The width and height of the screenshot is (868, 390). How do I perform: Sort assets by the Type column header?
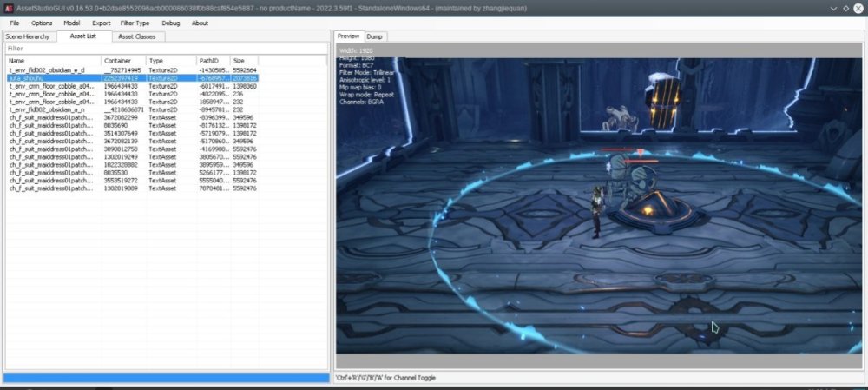(170, 61)
